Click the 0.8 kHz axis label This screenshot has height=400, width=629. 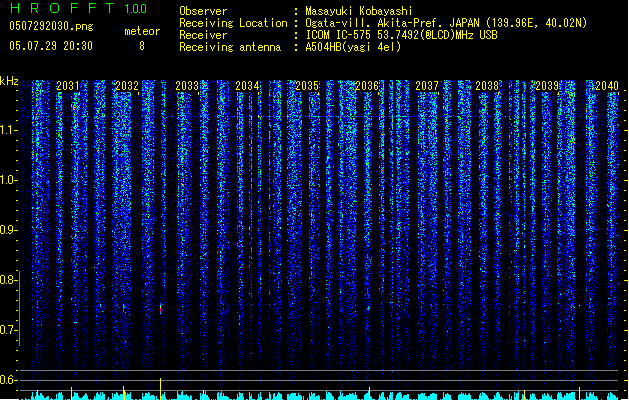pos(8,280)
